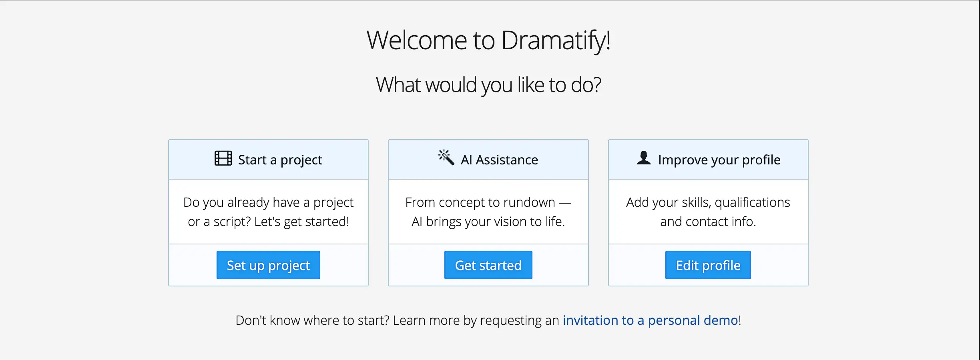980x360 pixels.
Task: Follow the invitation to a personal demo link
Action: point(650,320)
